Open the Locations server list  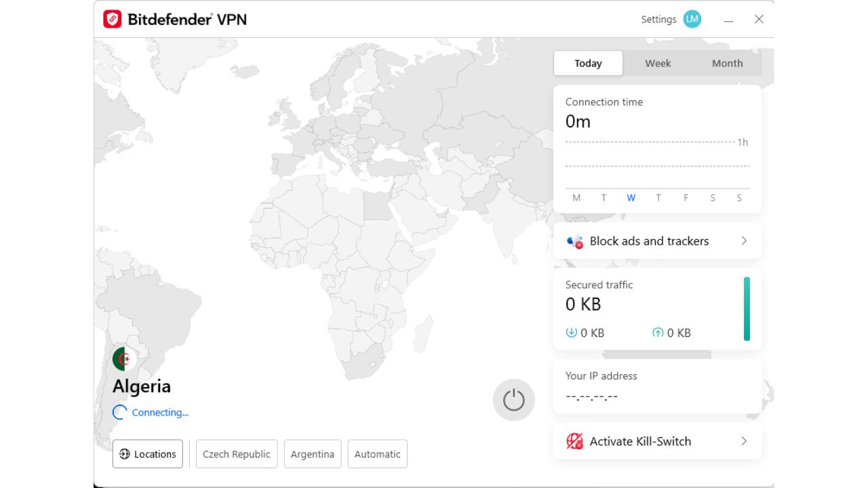(x=148, y=454)
